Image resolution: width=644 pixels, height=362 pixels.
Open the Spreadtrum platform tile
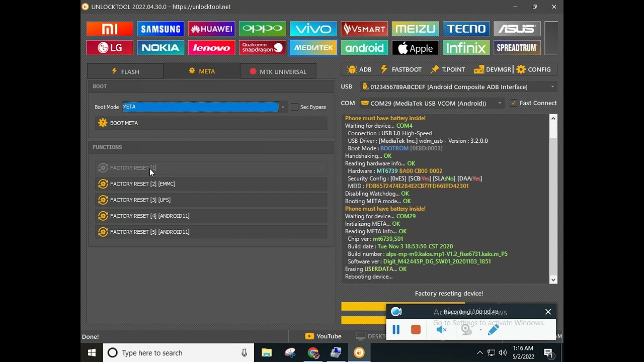point(517,48)
